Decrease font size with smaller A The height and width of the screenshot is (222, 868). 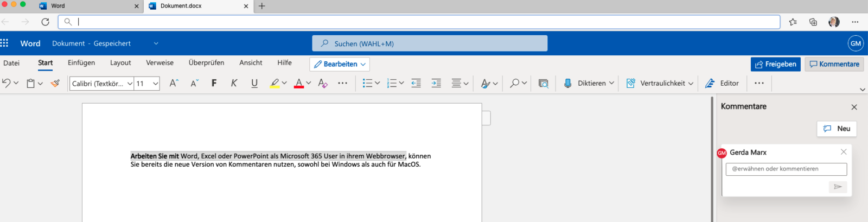coord(194,83)
